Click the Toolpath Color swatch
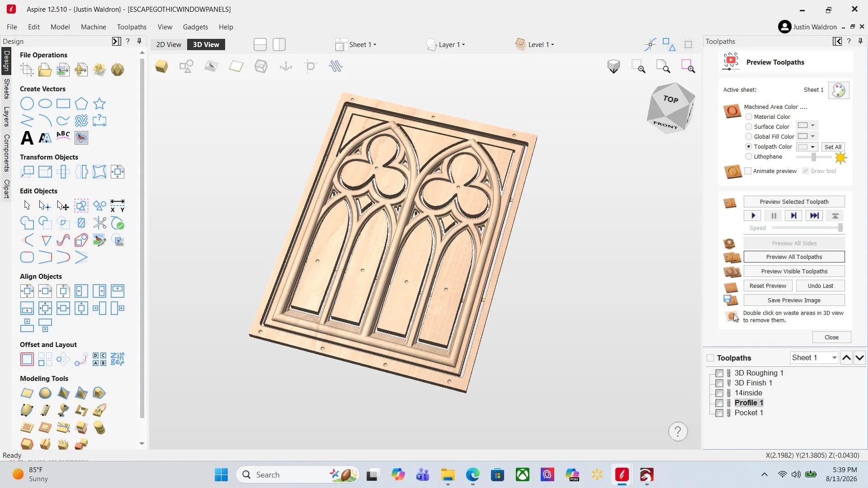Viewport: 868px width, 488px height. click(802, 147)
